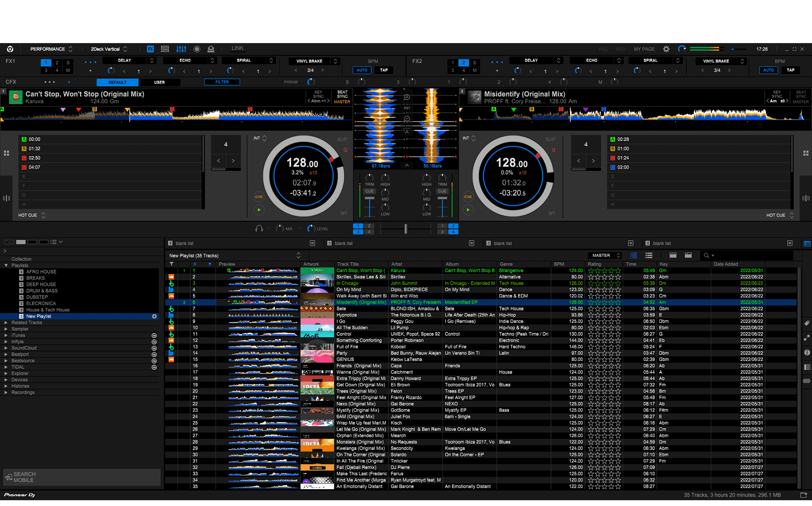812x506 pixels.
Task: Click the crossfader slider handle
Action: (406, 229)
